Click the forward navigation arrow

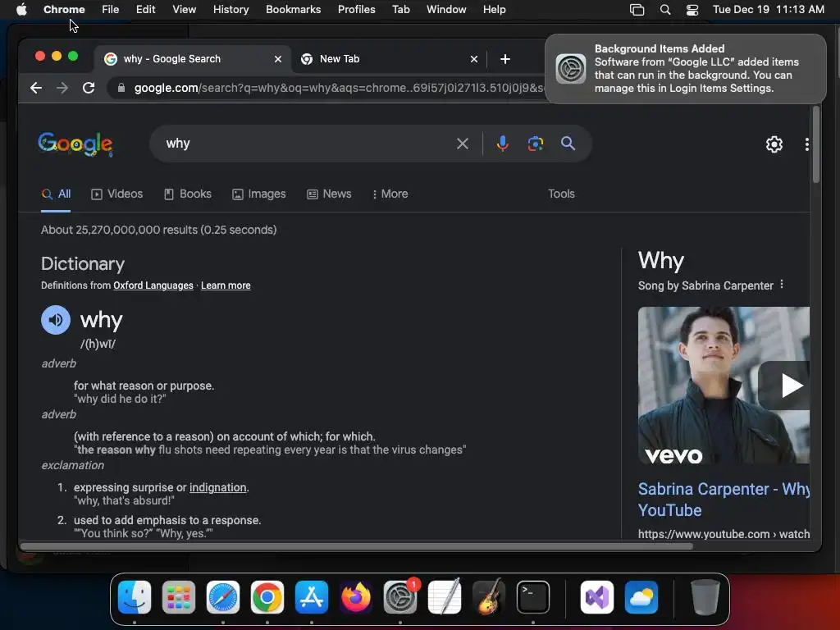(x=62, y=88)
